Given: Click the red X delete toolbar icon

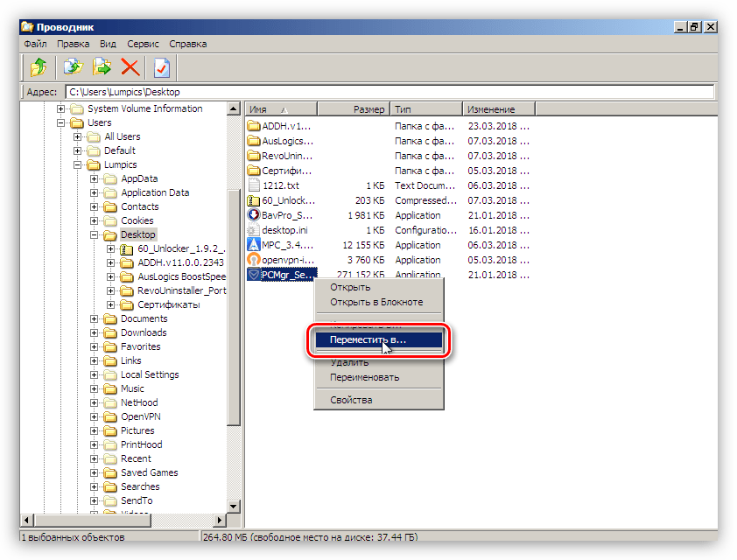Looking at the screenshot, I should coord(130,66).
